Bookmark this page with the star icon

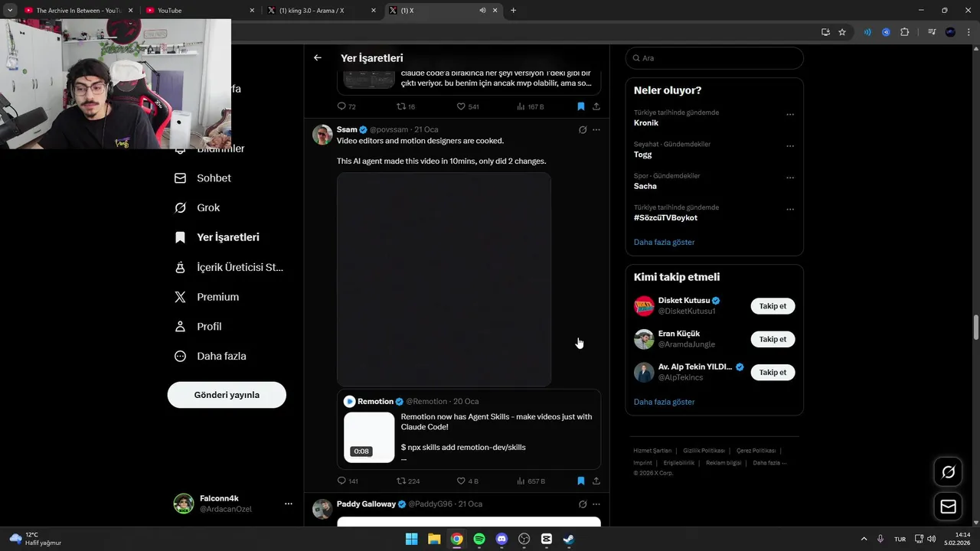point(842,32)
